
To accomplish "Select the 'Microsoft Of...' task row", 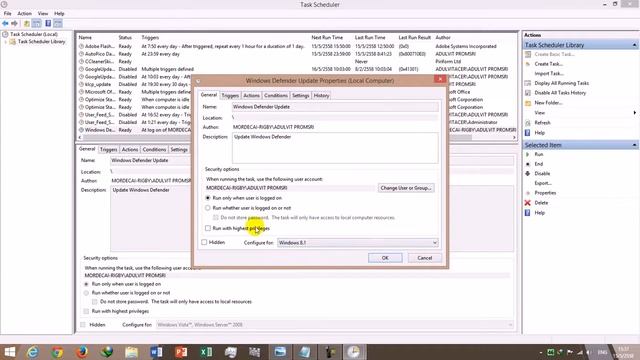I will [135, 92].
